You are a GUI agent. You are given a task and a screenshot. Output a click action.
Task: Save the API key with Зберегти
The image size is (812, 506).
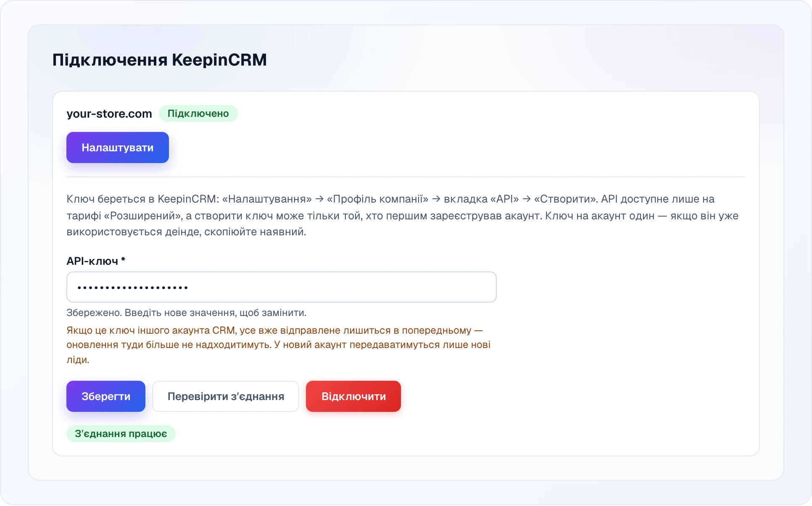click(x=106, y=396)
